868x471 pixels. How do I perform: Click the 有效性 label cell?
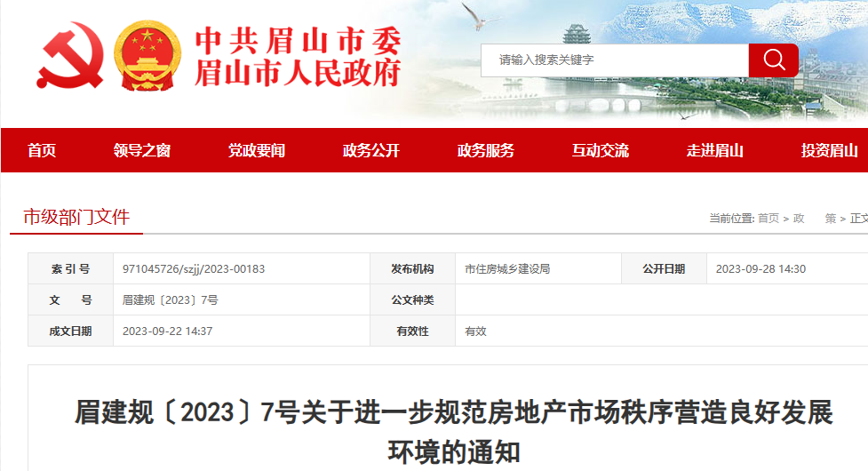[412, 331]
